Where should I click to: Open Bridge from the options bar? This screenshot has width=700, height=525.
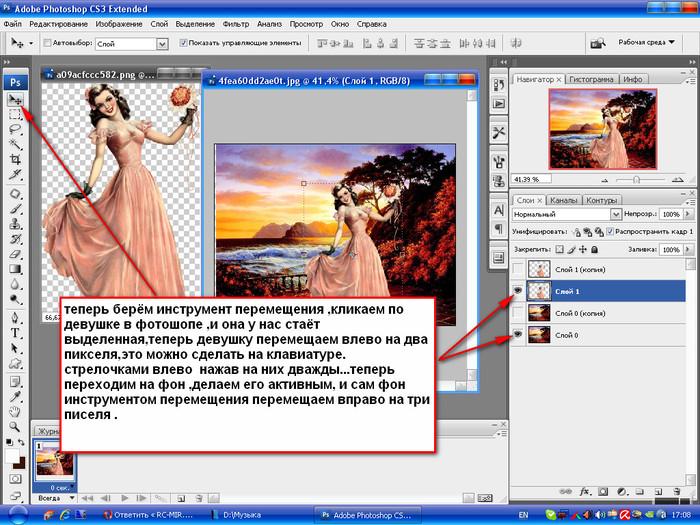(x=597, y=43)
